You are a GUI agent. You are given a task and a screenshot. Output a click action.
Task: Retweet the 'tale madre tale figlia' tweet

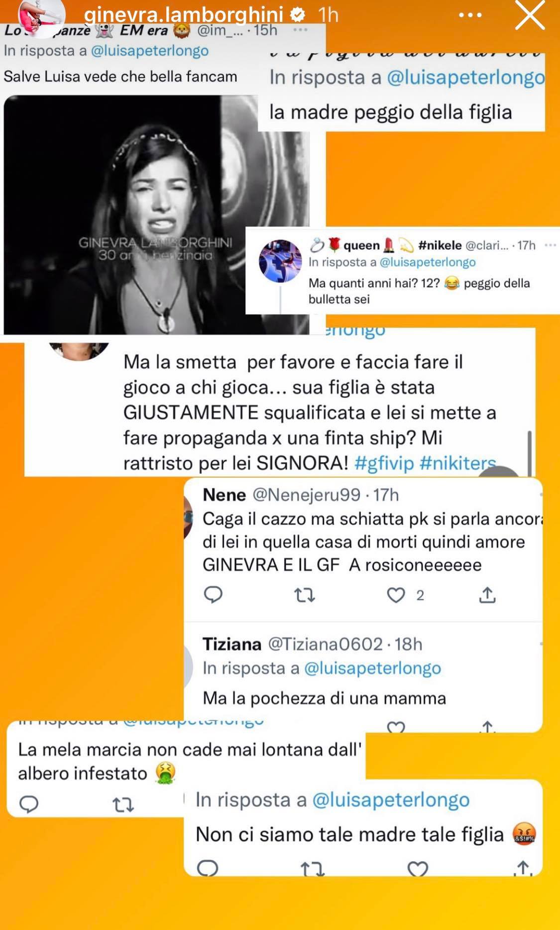click(x=313, y=869)
